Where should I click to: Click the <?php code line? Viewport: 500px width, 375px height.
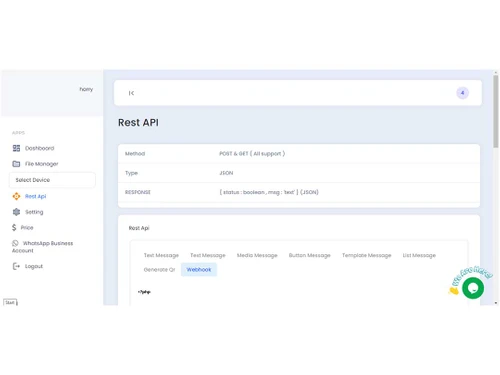pyautogui.click(x=144, y=292)
